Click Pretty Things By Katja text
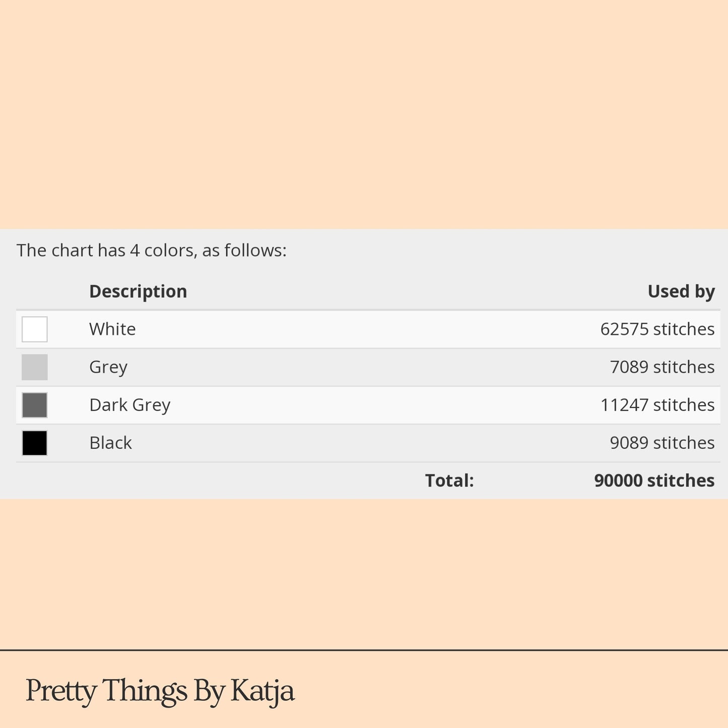The image size is (728, 728). coord(160,691)
